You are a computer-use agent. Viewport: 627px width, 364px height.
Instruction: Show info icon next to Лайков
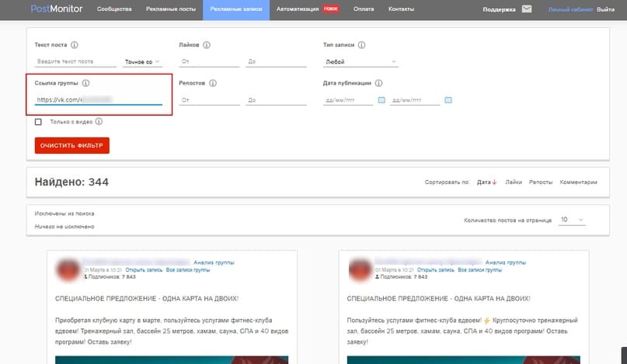pos(207,45)
